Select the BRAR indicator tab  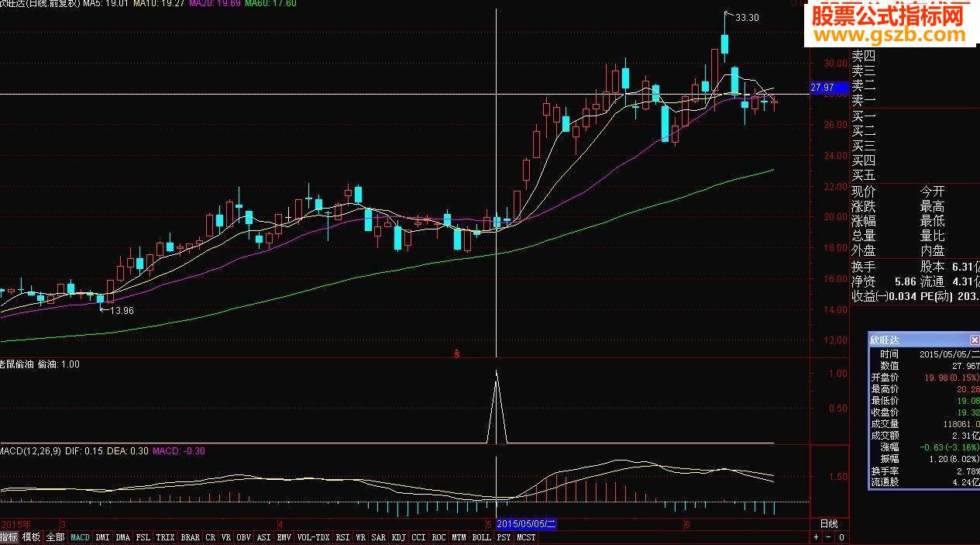point(191,537)
